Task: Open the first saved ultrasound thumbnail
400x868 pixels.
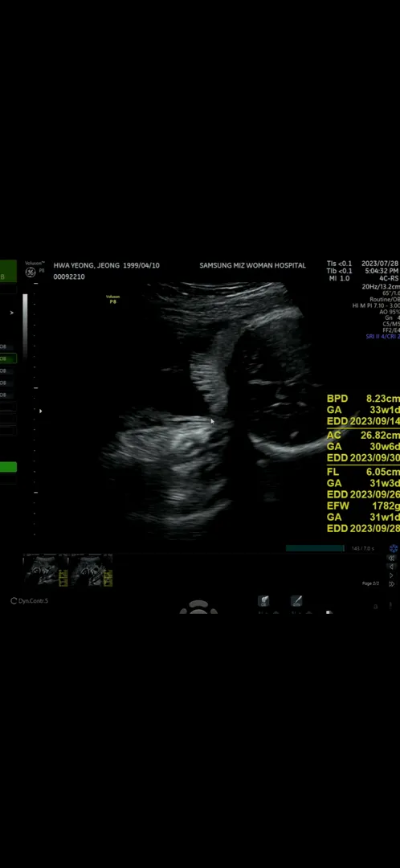Action: tap(45, 570)
